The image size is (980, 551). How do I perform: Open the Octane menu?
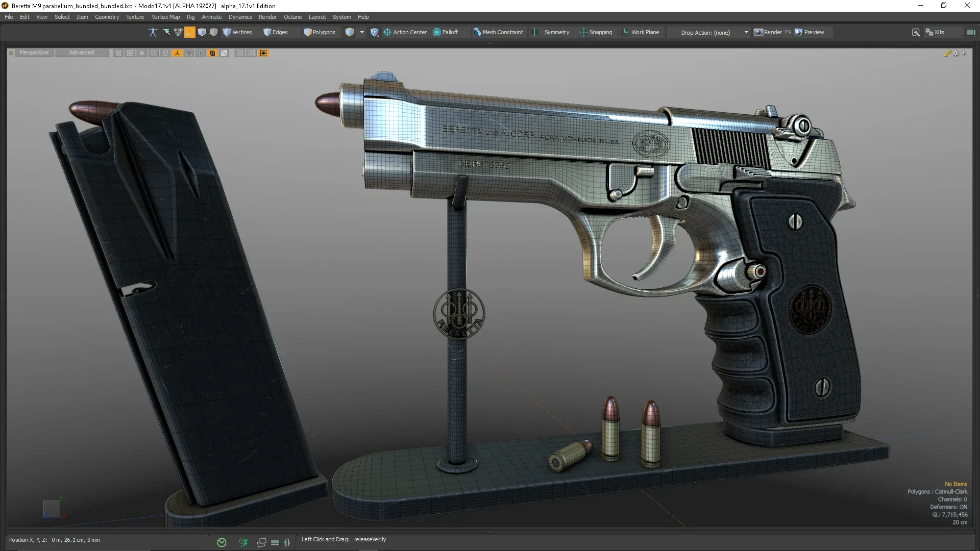point(292,17)
